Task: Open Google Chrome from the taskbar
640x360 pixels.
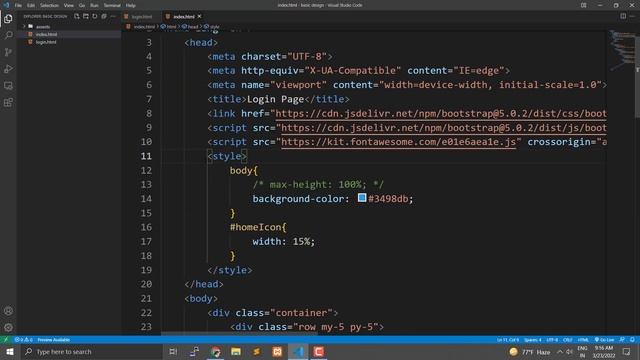Action: (216, 351)
